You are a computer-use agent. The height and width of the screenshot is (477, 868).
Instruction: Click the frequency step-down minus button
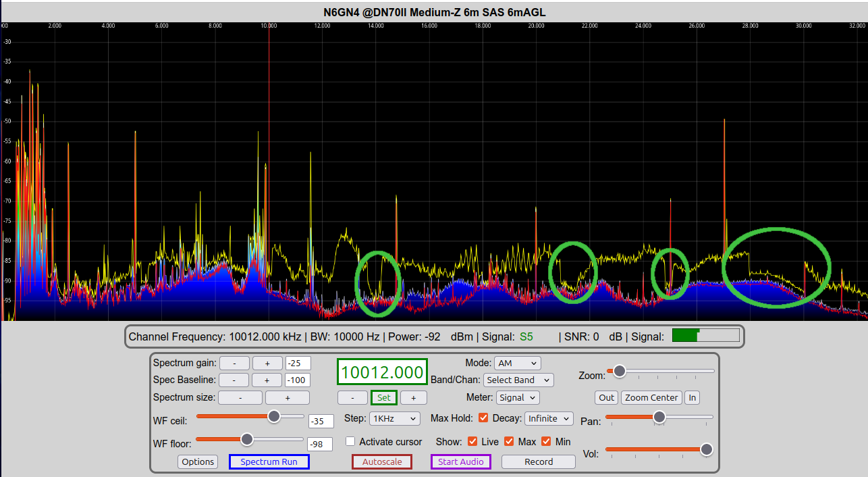tap(352, 398)
